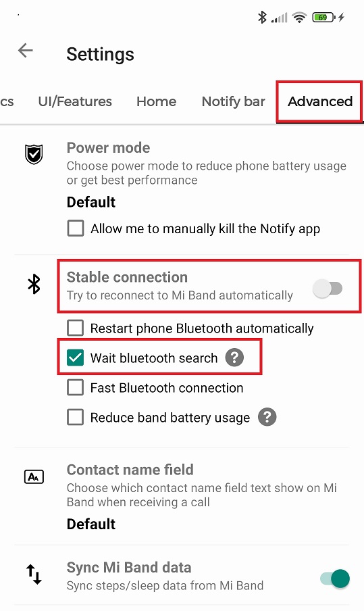Click the Sync Mi Band data arrows icon
This screenshot has width=364, height=611.
click(x=34, y=575)
